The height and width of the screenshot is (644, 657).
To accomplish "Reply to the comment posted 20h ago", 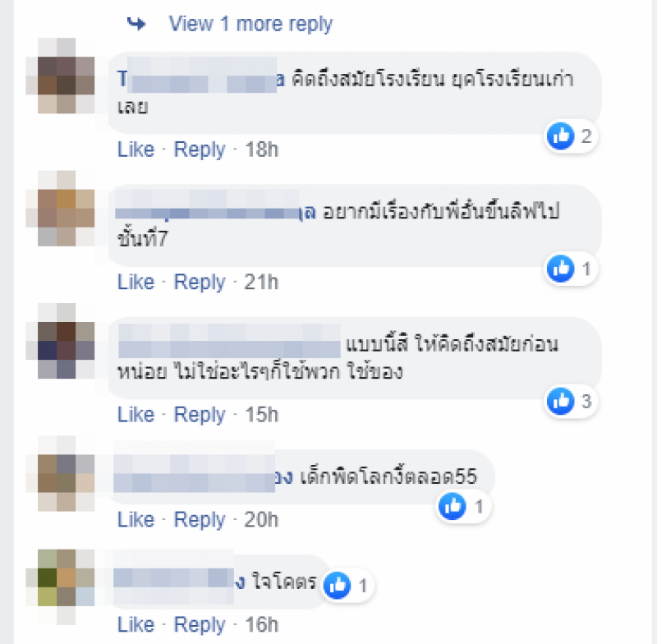I will point(200,521).
